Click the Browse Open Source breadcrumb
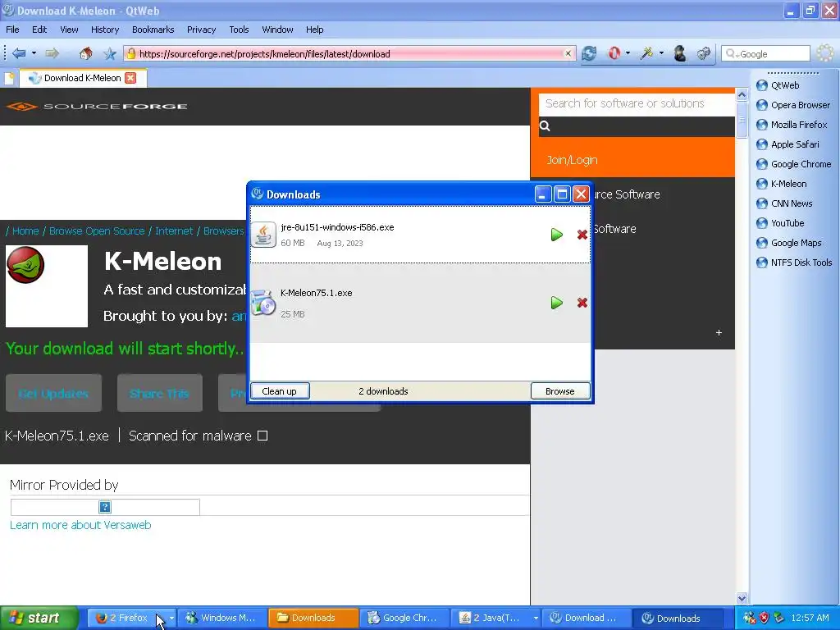 click(x=97, y=231)
